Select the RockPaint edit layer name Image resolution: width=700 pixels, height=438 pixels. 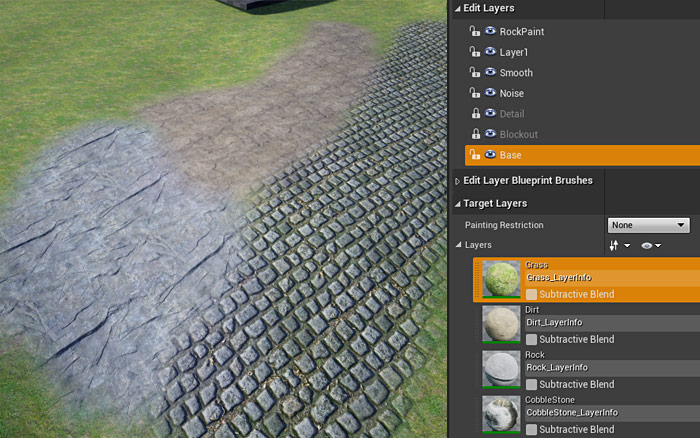point(521,32)
